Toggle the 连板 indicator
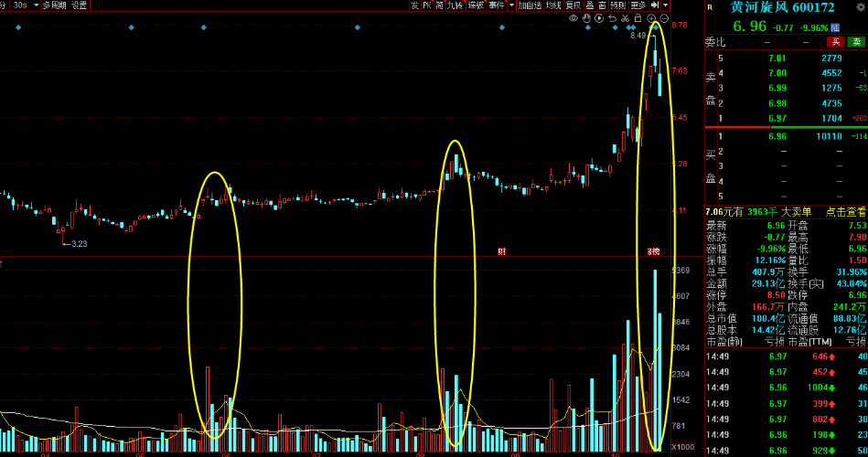This screenshot has width=868, height=457. [476, 5]
